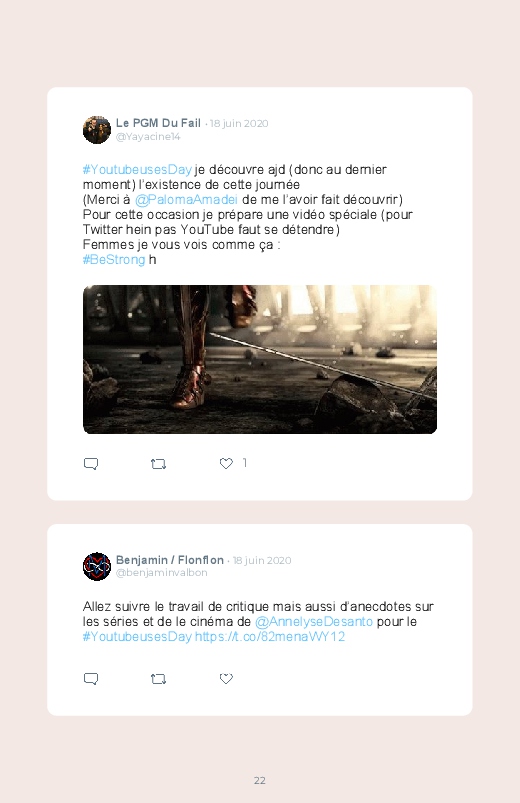Open Le PGM Du Fail display name
Viewport: 520px width, 803px height.
click(158, 123)
